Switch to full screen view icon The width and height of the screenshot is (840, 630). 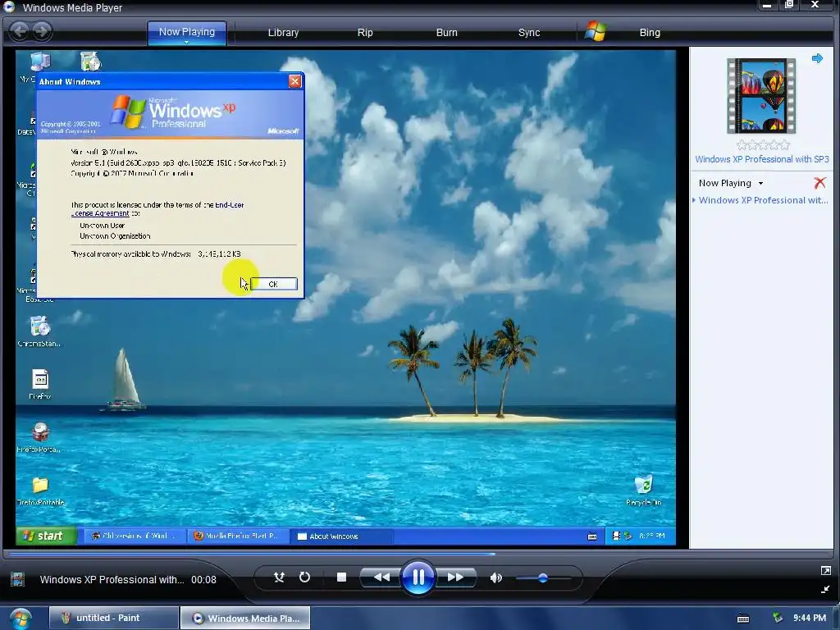pyautogui.click(x=825, y=571)
